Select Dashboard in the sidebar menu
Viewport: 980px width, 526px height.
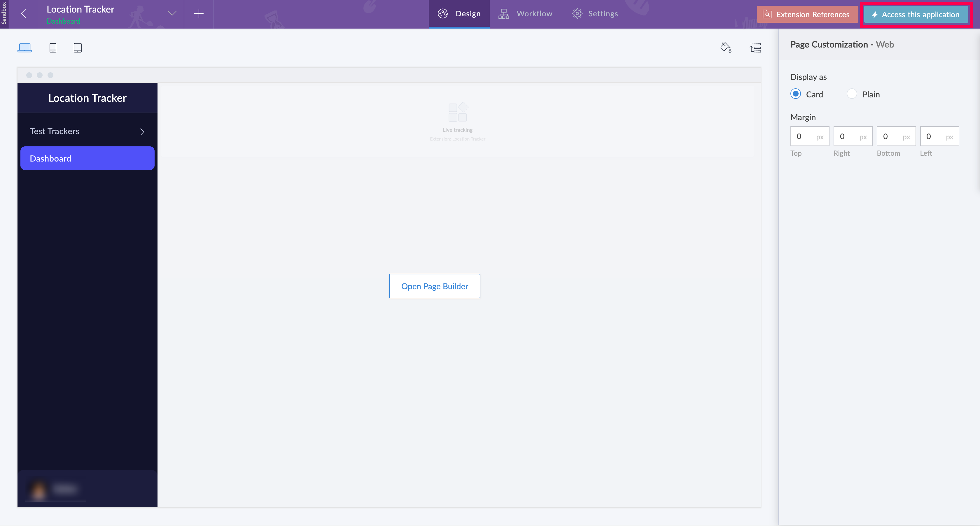point(87,158)
